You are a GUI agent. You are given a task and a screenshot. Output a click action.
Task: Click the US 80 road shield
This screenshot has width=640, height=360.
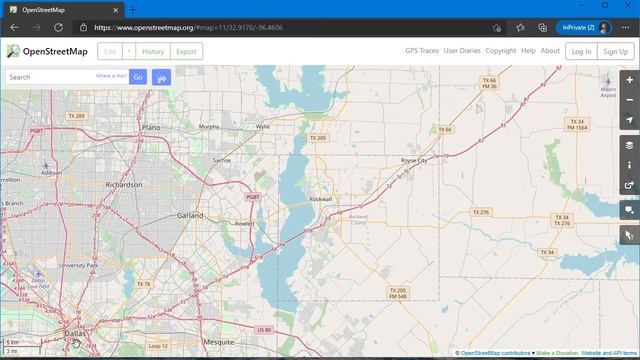click(264, 330)
